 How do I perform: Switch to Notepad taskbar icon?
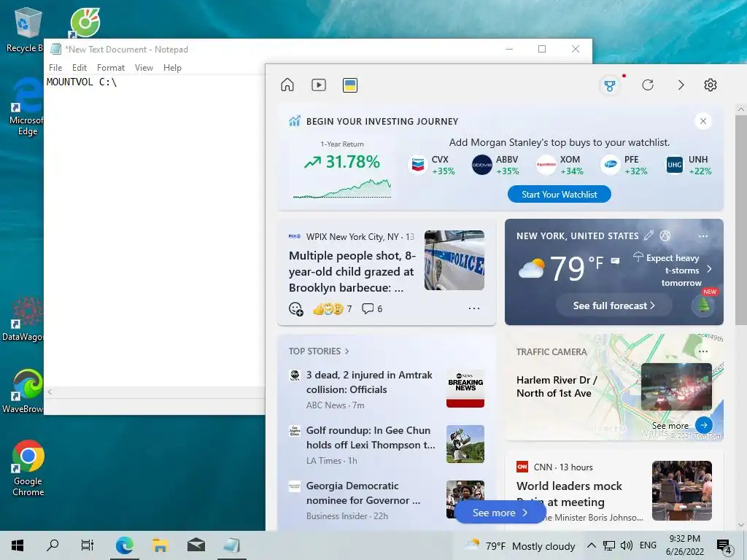[x=231, y=545]
